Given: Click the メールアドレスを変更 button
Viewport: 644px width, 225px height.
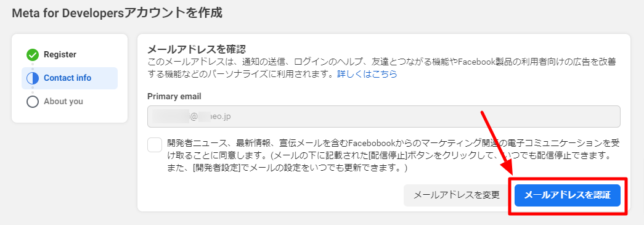Looking at the screenshot, I should point(456,195).
